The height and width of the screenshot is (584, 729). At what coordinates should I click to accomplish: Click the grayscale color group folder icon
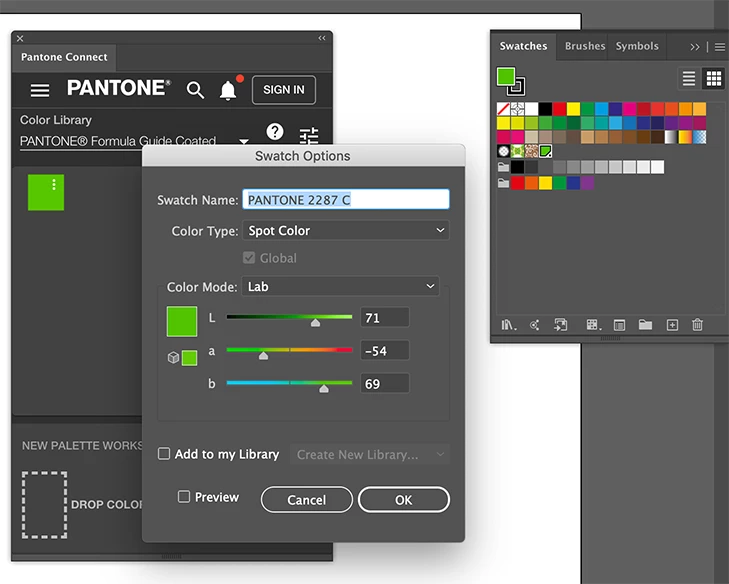(x=503, y=167)
